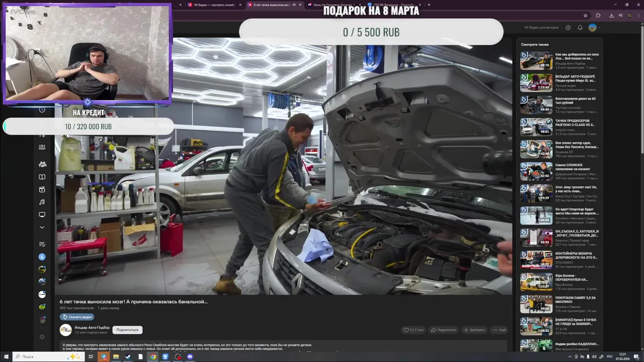Open the friends icon in VK sidebar
Viewport: 644px width, 362px height.
[42, 147]
